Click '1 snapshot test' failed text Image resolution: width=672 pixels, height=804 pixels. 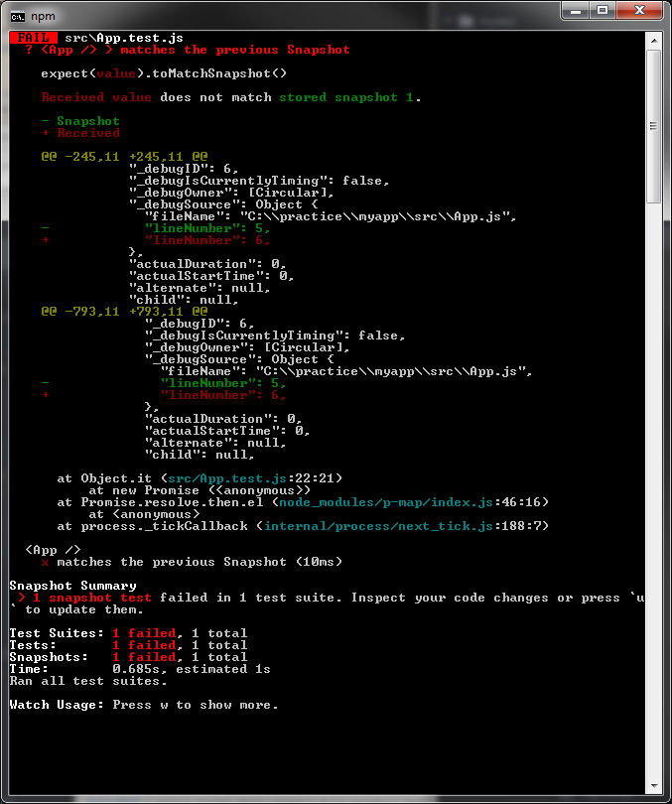click(x=92, y=598)
